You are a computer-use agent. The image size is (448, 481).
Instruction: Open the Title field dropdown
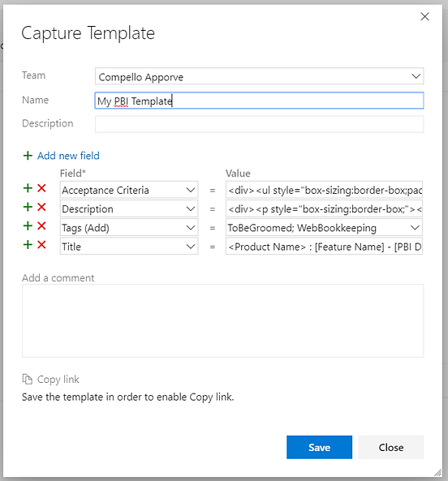coord(191,247)
